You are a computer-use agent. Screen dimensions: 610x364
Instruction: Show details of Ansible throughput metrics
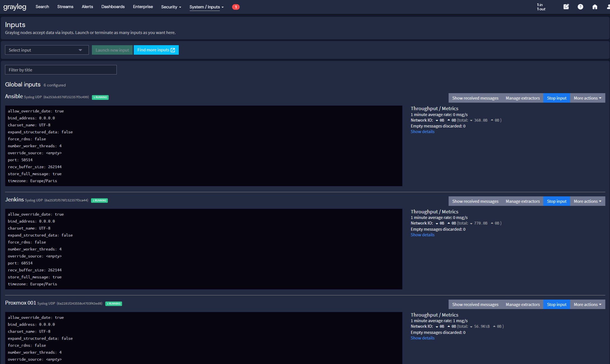tap(423, 132)
